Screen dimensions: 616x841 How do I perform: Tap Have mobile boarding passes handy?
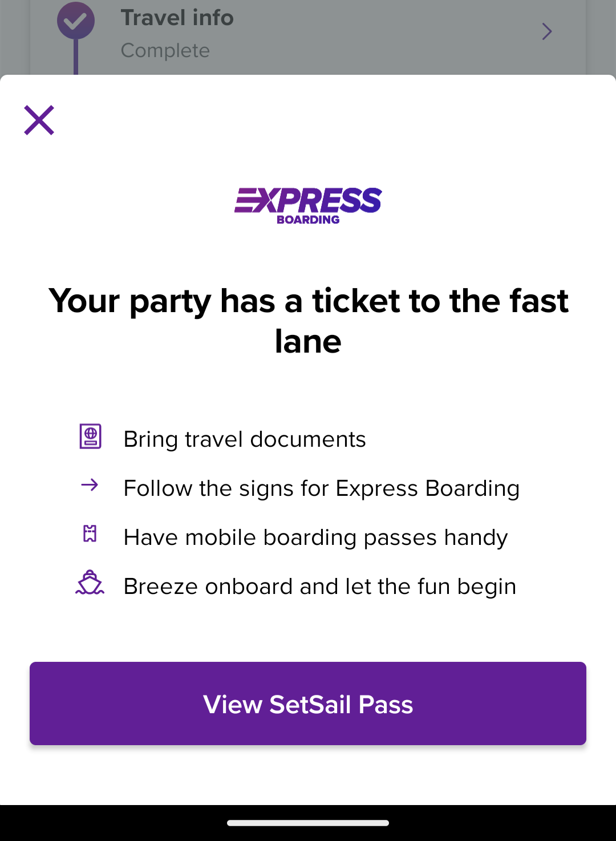316,537
